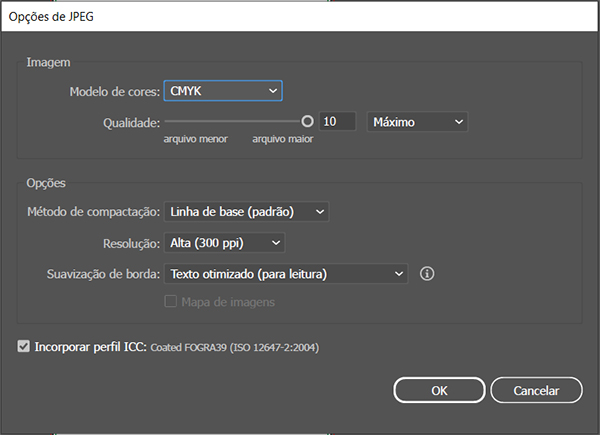Click the quality value field showing 10
The height and width of the screenshot is (435, 600).
click(339, 122)
